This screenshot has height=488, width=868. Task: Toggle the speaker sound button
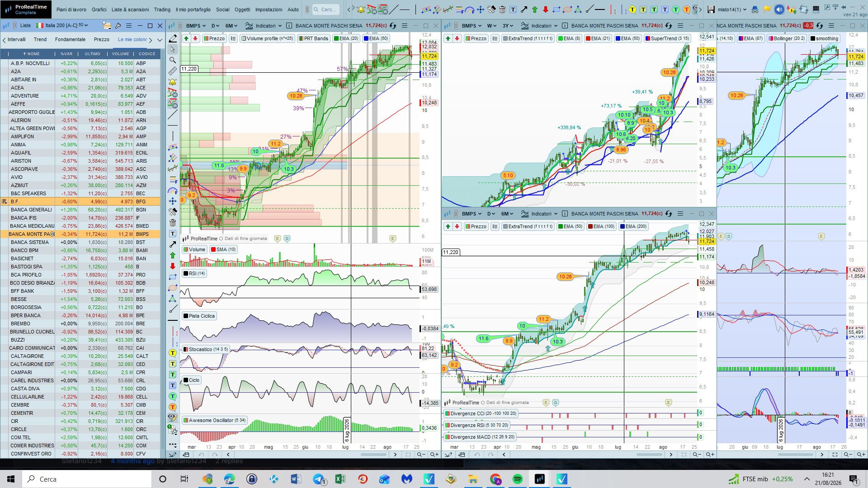779,9
